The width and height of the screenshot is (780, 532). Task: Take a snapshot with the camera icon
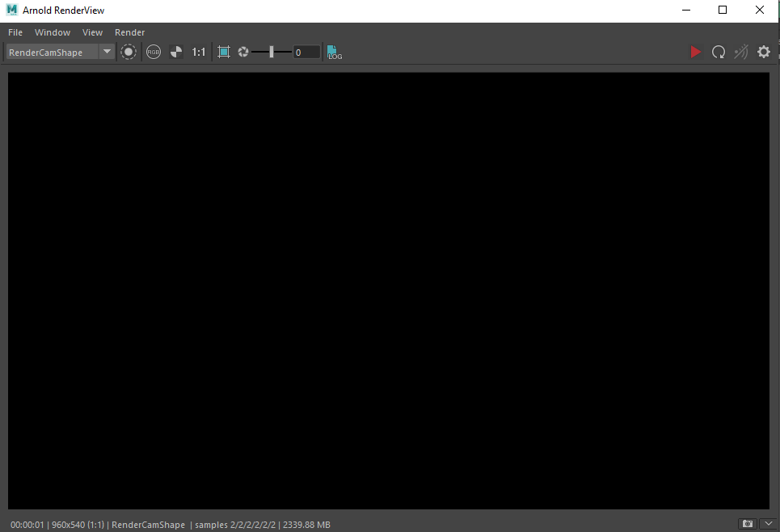pyautogui.click(x=747, y=524)
